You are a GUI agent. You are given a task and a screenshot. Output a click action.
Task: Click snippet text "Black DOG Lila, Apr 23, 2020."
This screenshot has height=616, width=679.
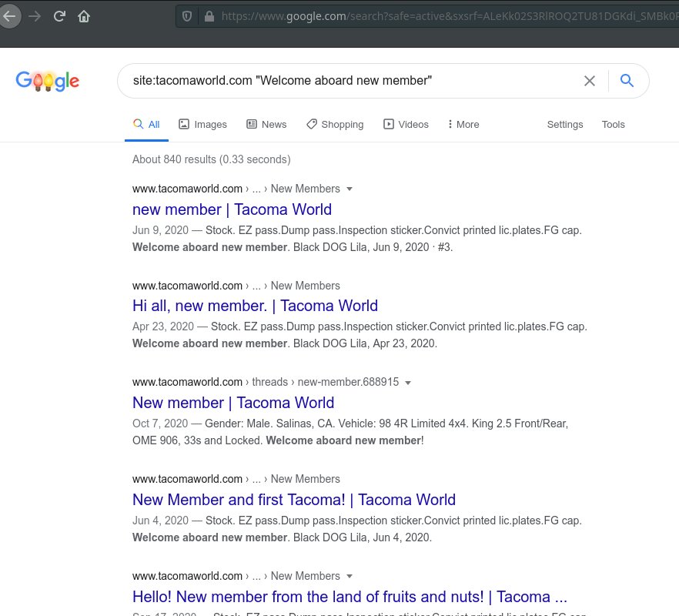(365, 343)
